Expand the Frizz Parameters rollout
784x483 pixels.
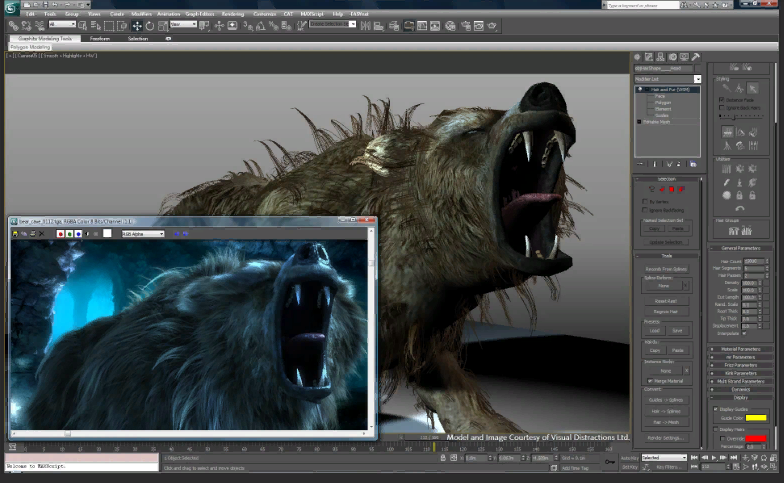coord(740,365)
